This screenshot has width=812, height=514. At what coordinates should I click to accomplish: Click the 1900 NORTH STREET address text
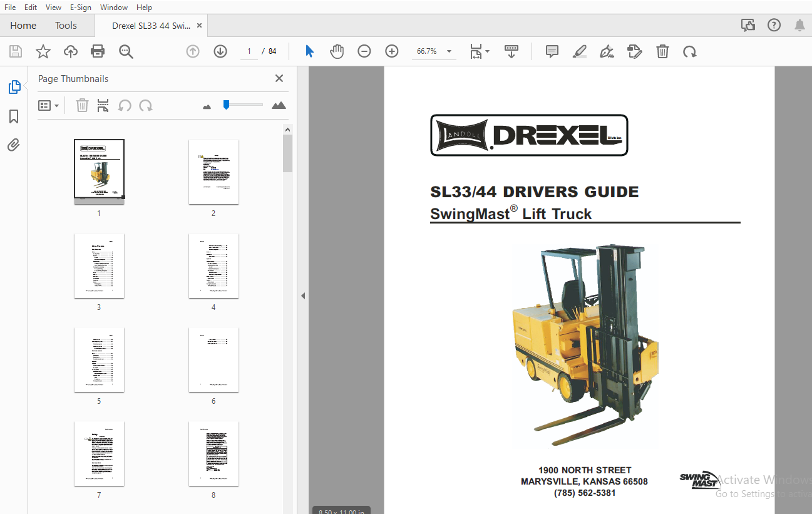coord(585,470)
